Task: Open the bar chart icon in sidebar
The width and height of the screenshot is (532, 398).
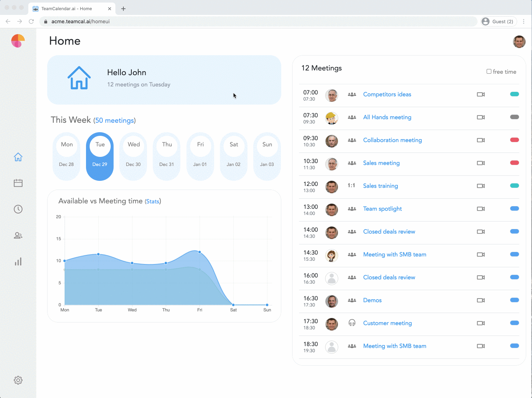Action: [x=18, y=261]
